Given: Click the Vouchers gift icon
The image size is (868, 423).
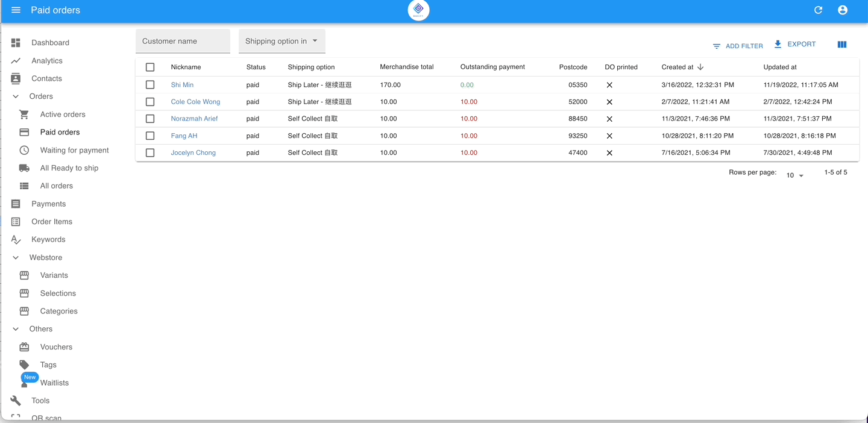Looking at the screenshot, I should 24,347.
